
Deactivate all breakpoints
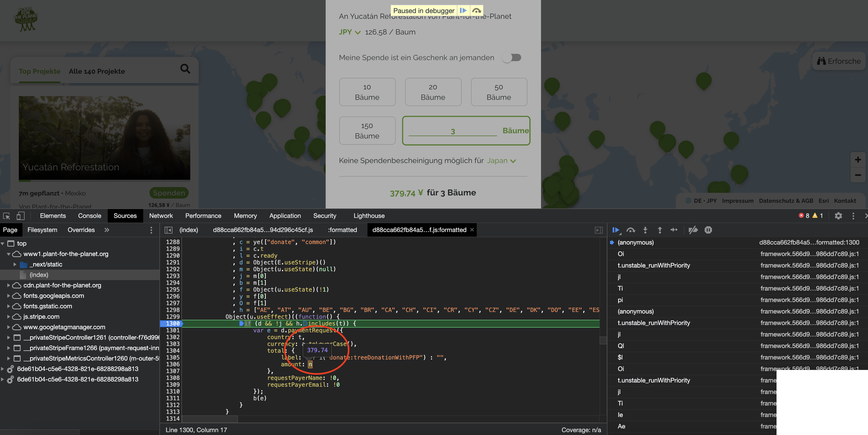point(693,230)
